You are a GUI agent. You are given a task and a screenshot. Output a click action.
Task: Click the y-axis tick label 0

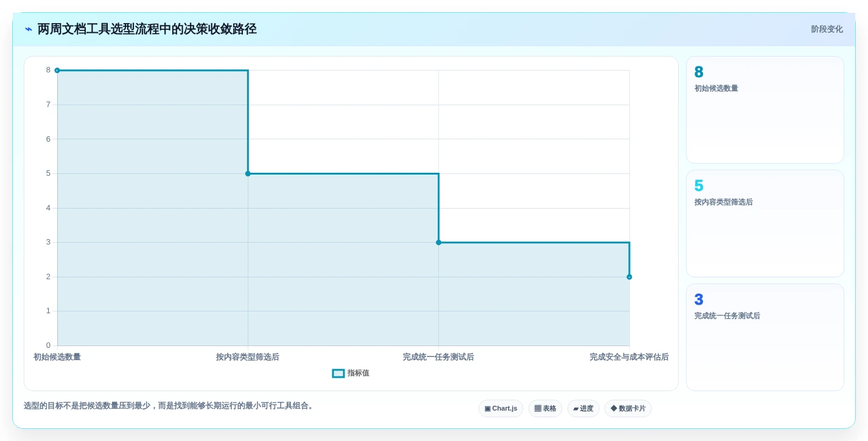48,346
